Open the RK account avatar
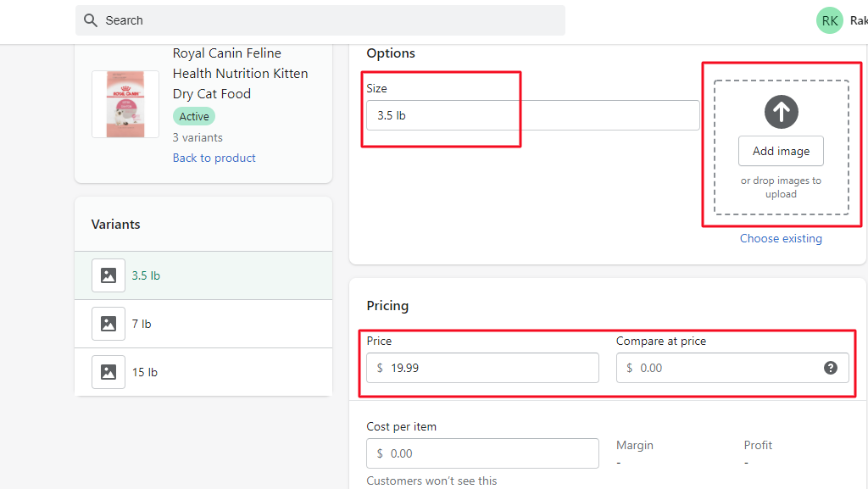 tap(829, 19)
